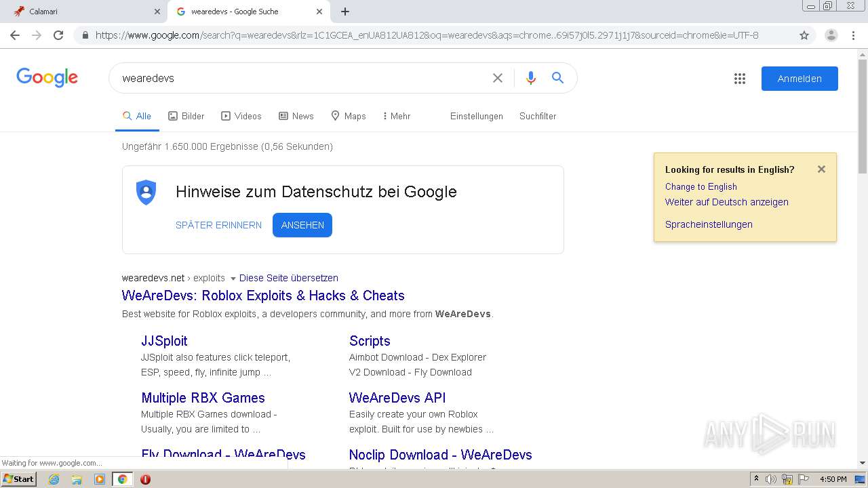This screenshot has width=868, height=488.
Task: Close the Calamari tab
Action: point(157,12)
